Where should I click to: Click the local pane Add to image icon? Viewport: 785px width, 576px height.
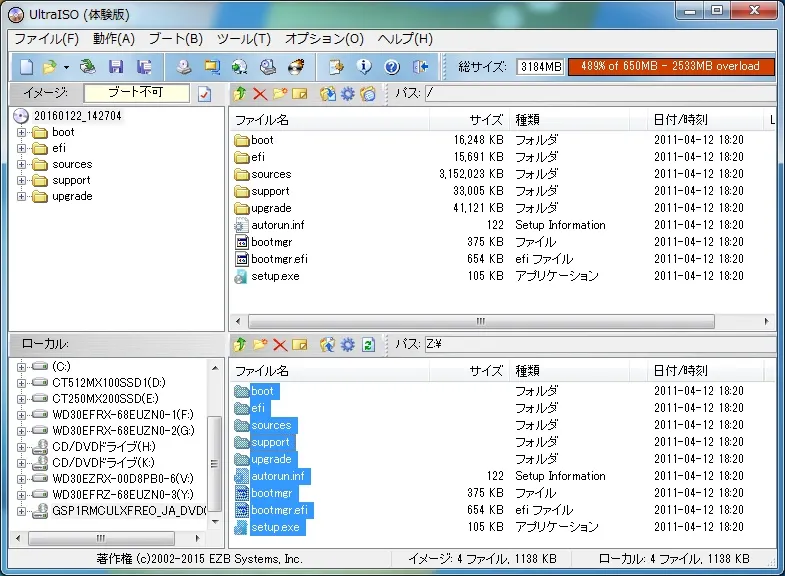point(328,344)
